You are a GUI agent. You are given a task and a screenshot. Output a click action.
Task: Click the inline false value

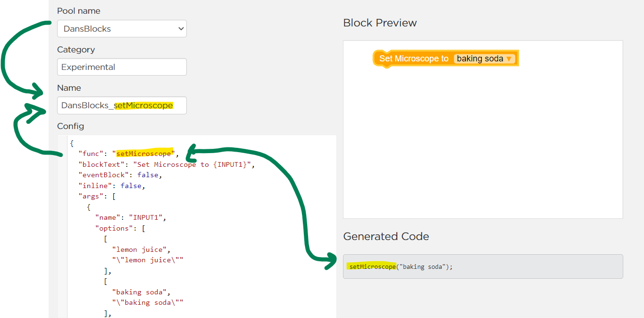132,185
